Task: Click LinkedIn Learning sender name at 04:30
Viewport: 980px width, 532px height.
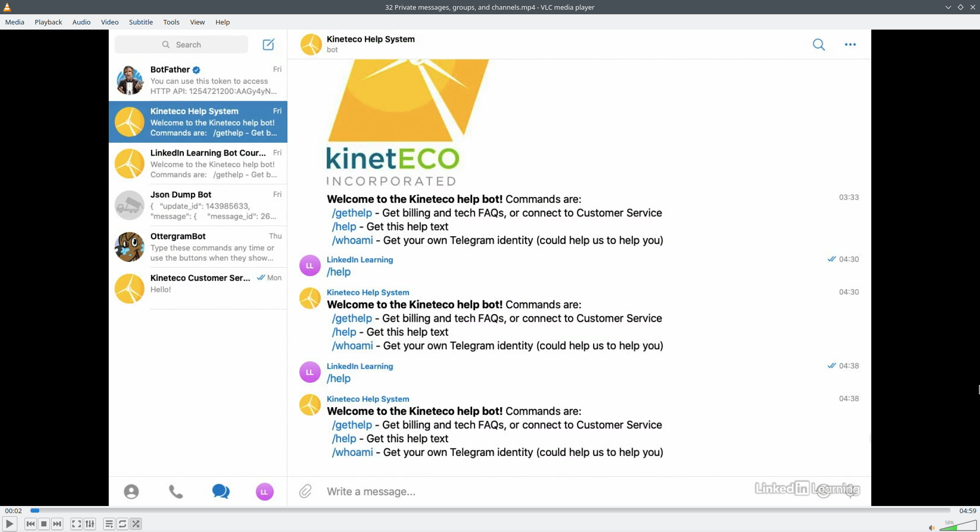Action: (x=360, y=260)
